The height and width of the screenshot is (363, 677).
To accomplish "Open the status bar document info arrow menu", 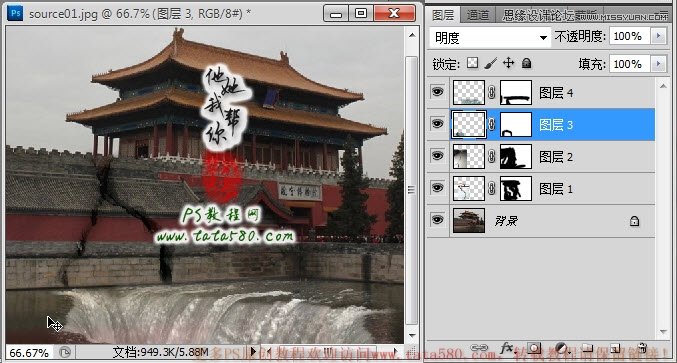I will (x=253, y=352).
